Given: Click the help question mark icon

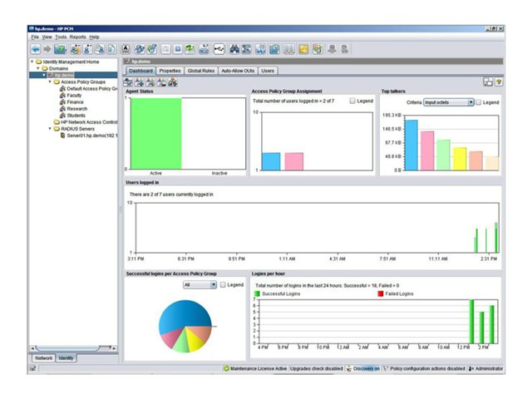Looking at the screenshot, I should [499, 81].
